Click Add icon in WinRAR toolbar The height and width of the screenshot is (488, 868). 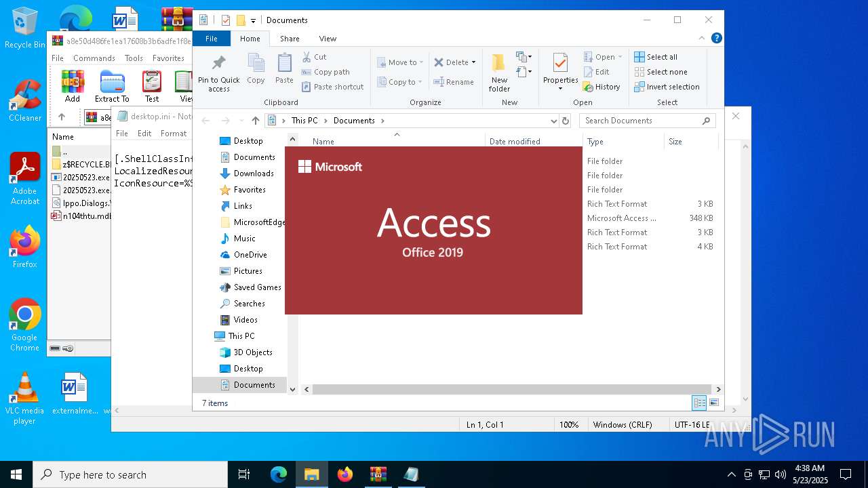click(x=73, y=87)
